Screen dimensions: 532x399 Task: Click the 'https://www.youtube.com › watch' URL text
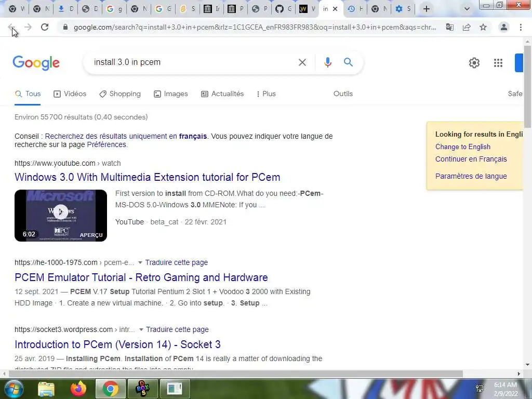pos(68,163)
